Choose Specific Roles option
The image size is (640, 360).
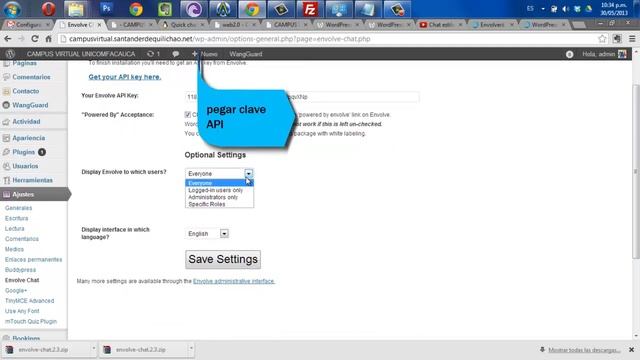click(219, 204)
